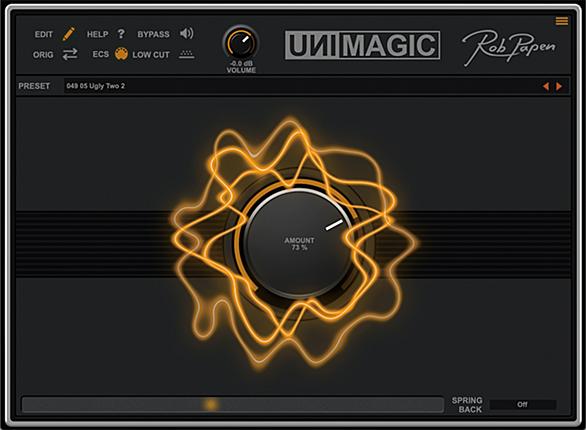Click the large Amount knob
This screenshot has width=586, height=430.
(x=299, y=244)
